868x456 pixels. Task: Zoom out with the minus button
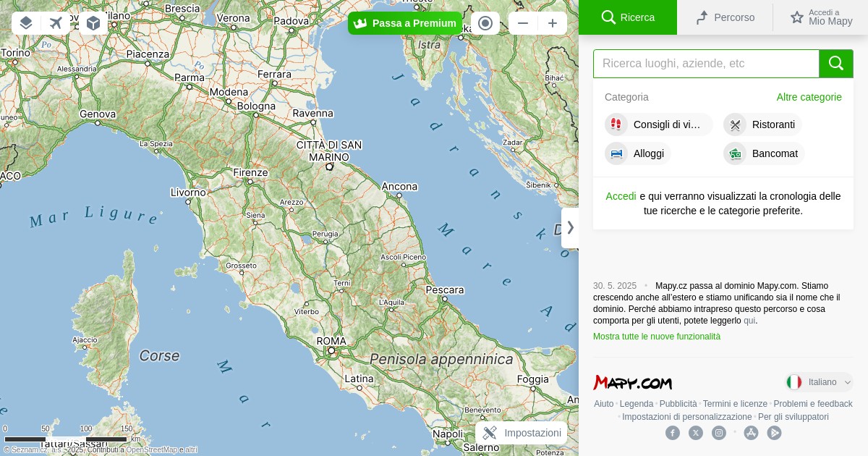pos(523,23)
